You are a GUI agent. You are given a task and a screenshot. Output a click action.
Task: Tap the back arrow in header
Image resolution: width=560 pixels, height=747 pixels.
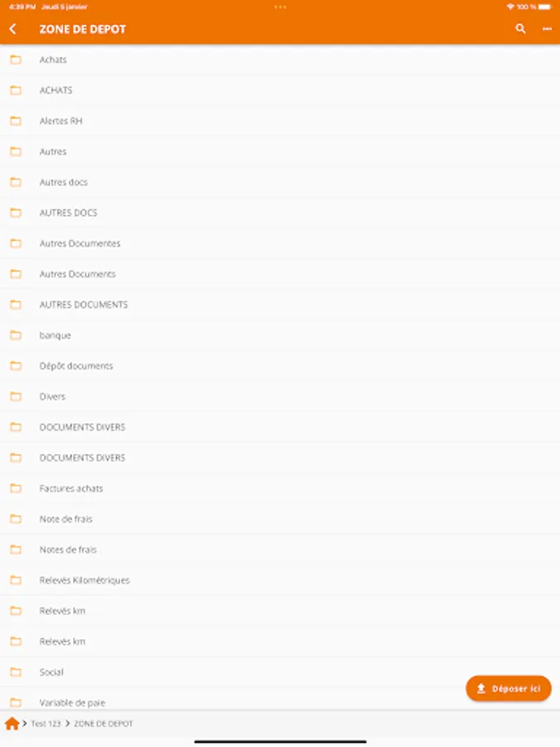coord(12,29)
